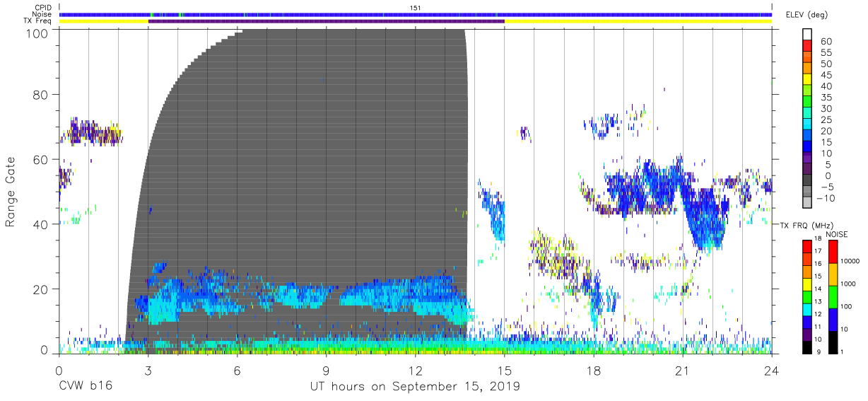The image size is (868, 401).
Task: Click the 21 tick on the UT hours axis
Action: tap(682, 370)
